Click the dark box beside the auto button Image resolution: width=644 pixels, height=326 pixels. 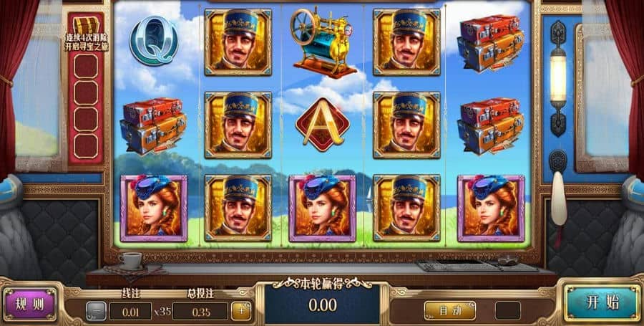click(x=507, y=311)
